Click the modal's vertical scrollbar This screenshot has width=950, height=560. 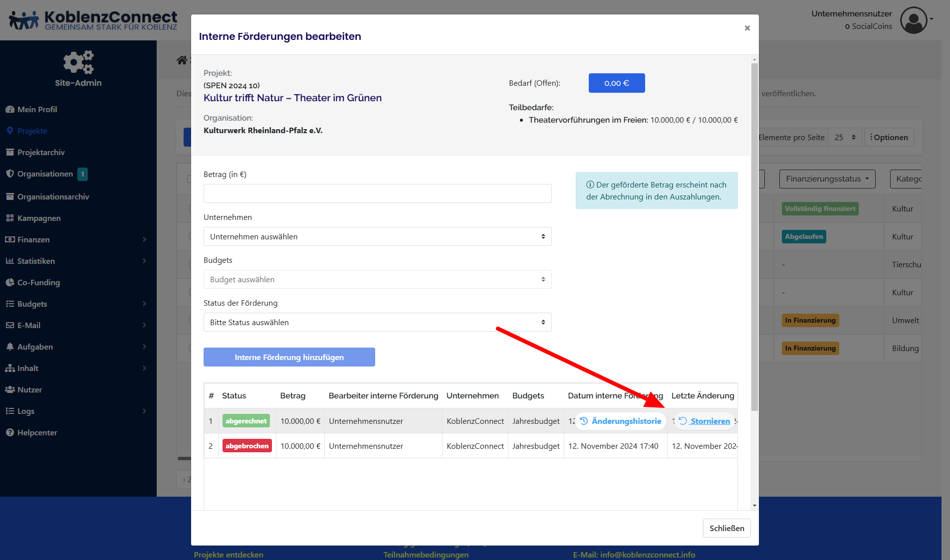[x=754, y=234]
